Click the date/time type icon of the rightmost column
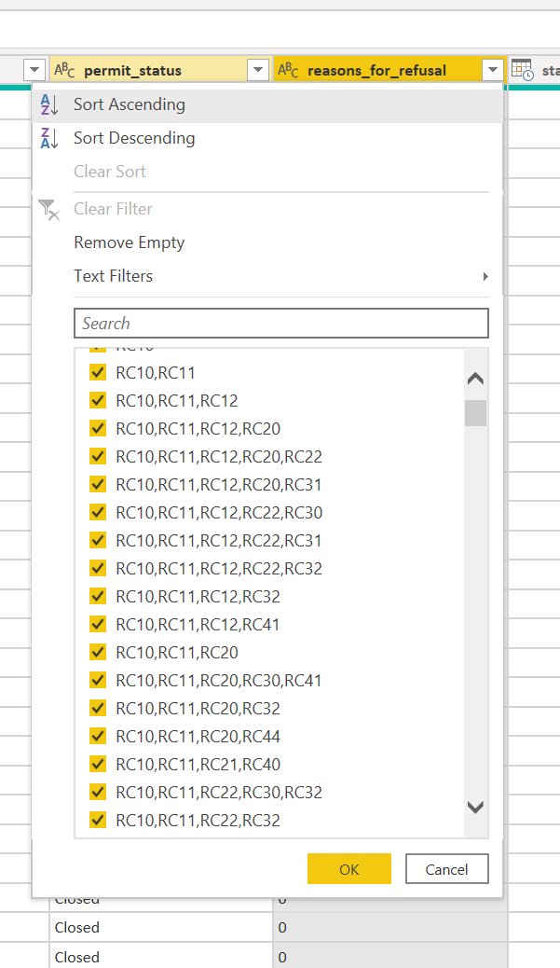The height and width of the screenshot is (968, 560). click(522, 70)
